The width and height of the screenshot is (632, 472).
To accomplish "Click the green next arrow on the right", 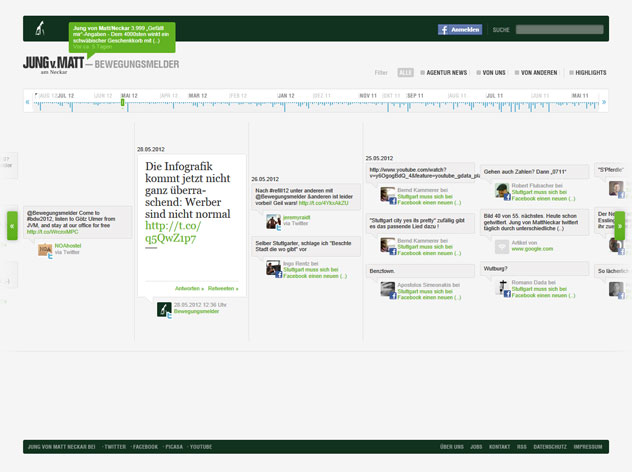I will click(x=619, y=226).
